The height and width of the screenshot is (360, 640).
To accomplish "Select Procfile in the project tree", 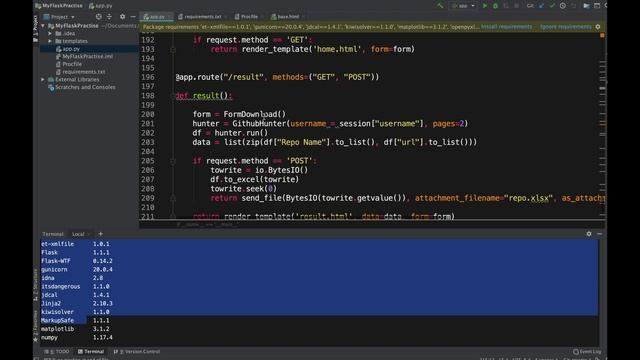I will pyautogui.click(x=72, y=64).
